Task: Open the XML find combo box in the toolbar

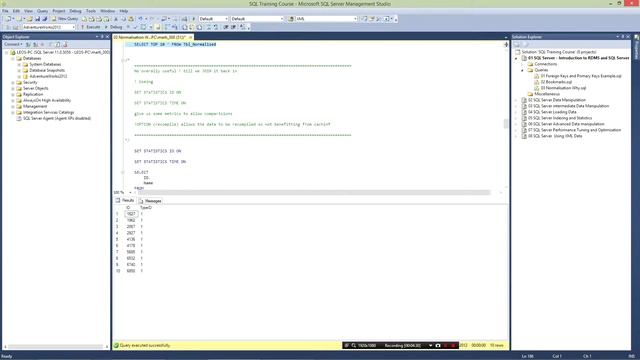Action: tap(327, 19)
